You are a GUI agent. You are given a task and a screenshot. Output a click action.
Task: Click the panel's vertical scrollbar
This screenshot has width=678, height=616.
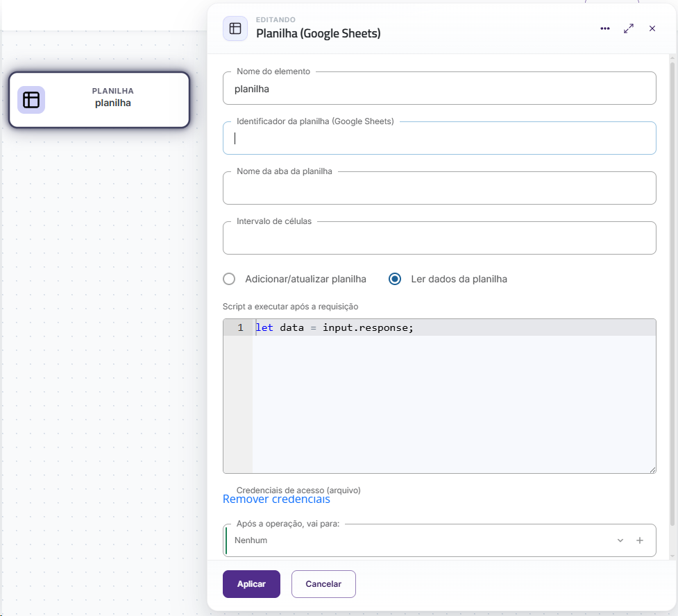tap(672, 294)
